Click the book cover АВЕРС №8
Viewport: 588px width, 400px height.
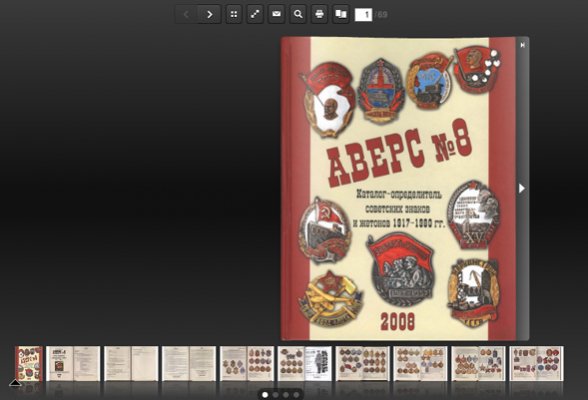point(398,188)
